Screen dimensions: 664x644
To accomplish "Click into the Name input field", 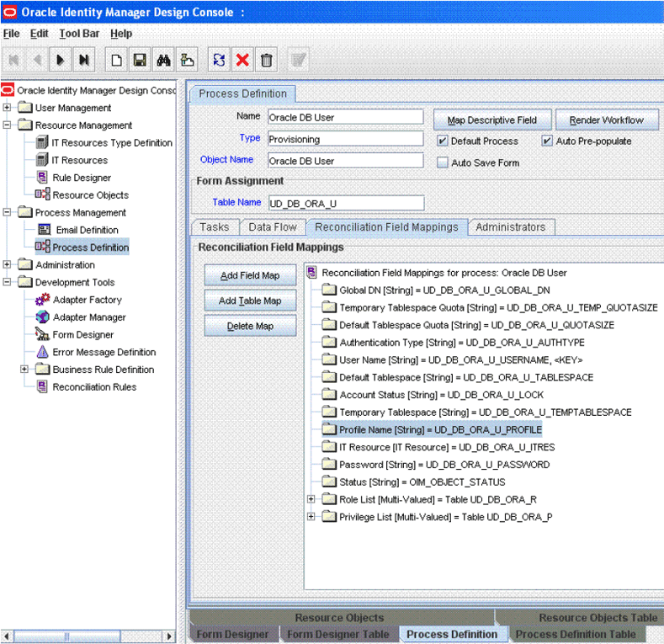I will click(x=346, y=117).
